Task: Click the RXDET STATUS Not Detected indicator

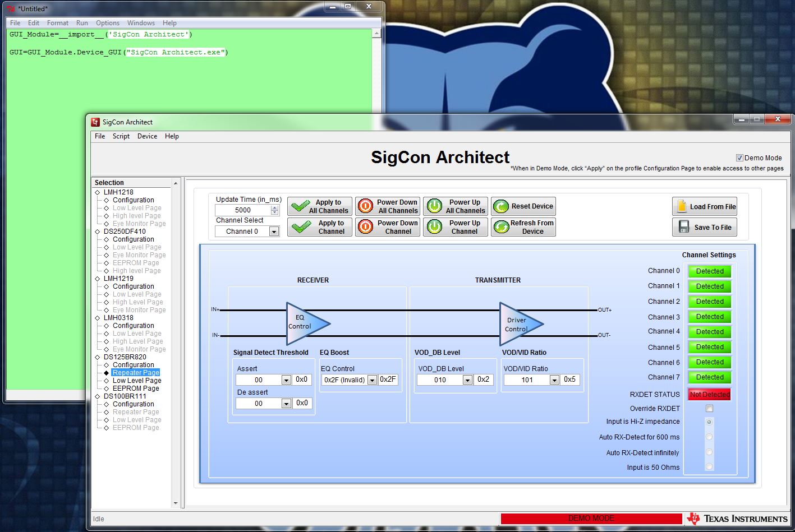Action: point(710,395)
